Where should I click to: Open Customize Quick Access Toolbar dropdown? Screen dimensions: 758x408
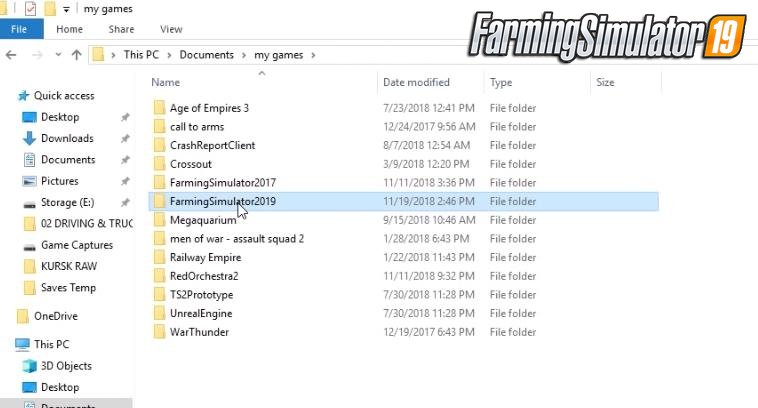(66, 9)
